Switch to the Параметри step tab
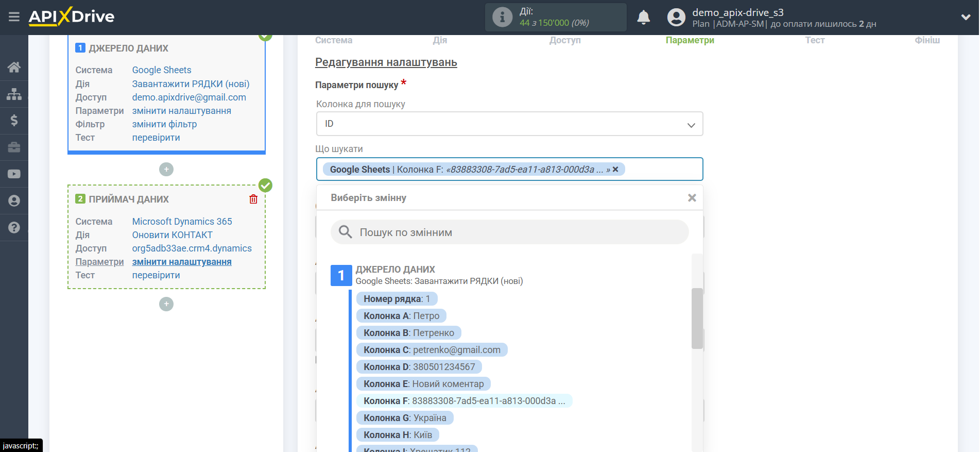Image resolution: width=980 pixels, height=452 pixels. pyautogui.click(x=690, y=40)
